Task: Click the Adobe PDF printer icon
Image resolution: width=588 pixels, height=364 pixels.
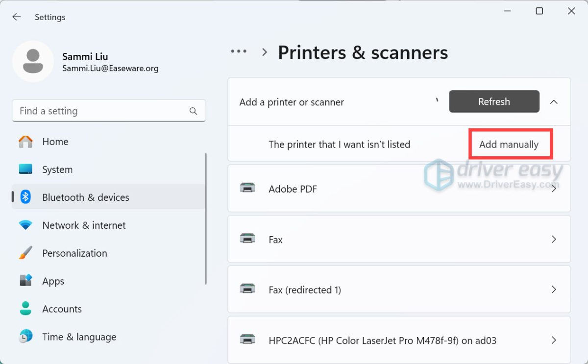Action: point(247,188)
